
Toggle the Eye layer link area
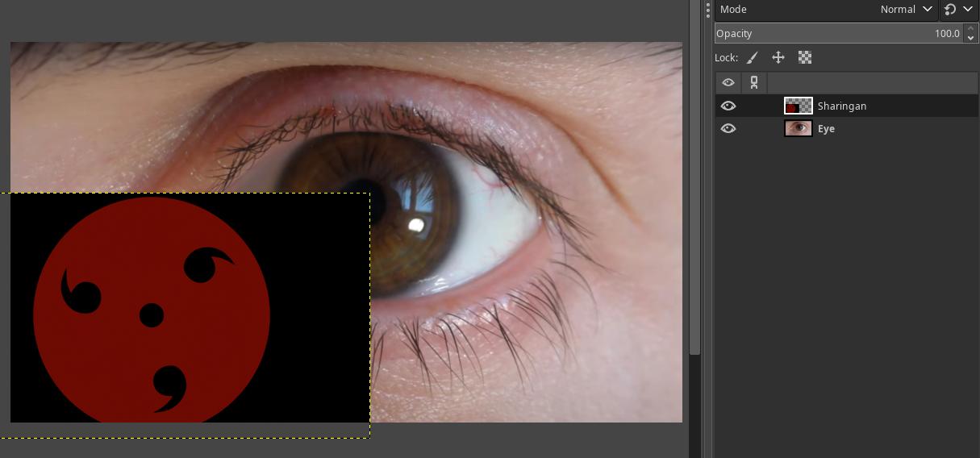(x=754, y=128)
